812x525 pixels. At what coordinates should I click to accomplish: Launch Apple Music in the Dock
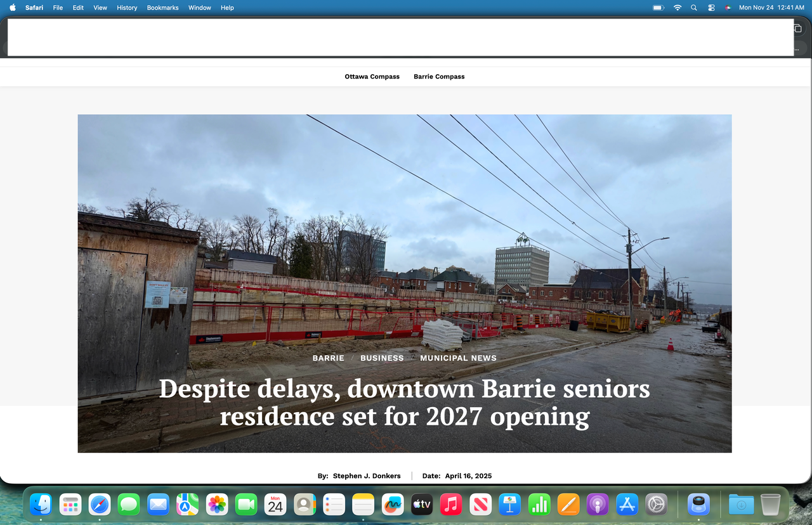click(451, 505)
